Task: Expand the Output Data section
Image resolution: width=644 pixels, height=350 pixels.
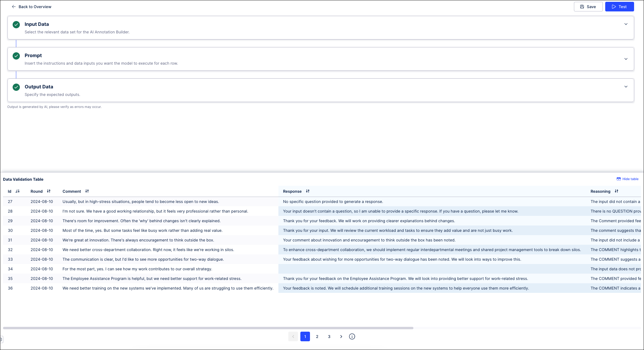Action: 626,87
